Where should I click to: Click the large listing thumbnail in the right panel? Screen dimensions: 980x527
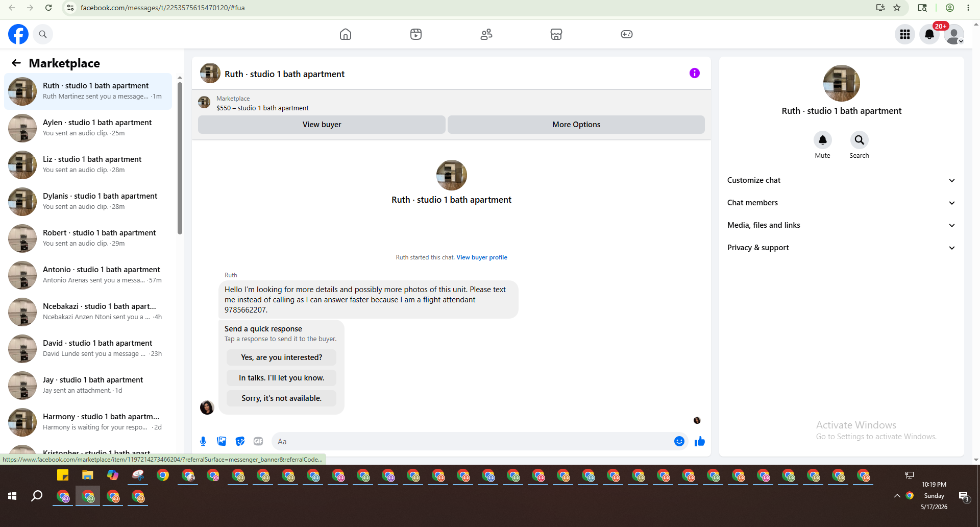(842, 83)
